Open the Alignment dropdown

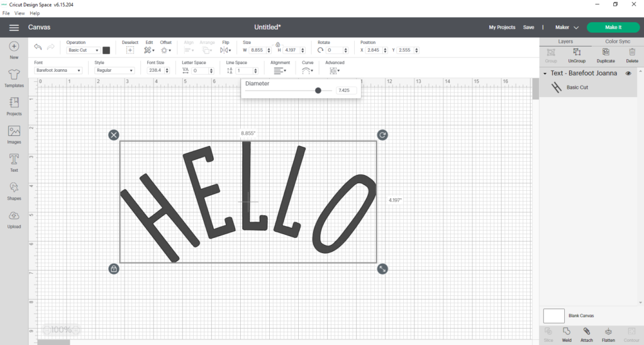point(280,71)
